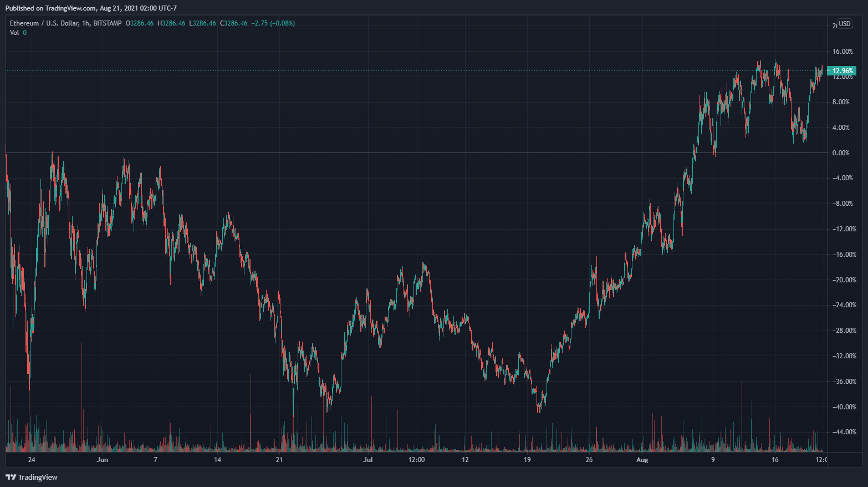The height and width of the screenshot is (487, 868).
Task: Click the −20.00% tick on price scale
Action: (x=843, y=280)
